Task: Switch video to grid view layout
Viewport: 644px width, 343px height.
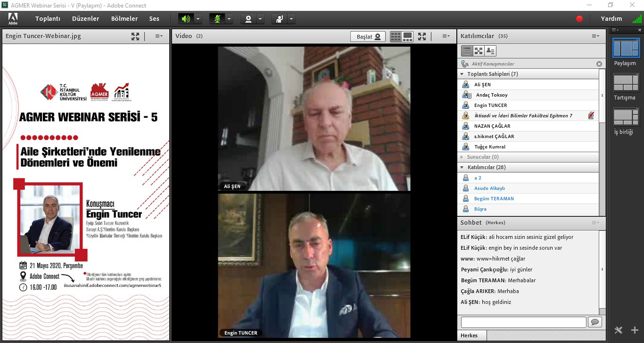Action: click(x=396, y=37)
